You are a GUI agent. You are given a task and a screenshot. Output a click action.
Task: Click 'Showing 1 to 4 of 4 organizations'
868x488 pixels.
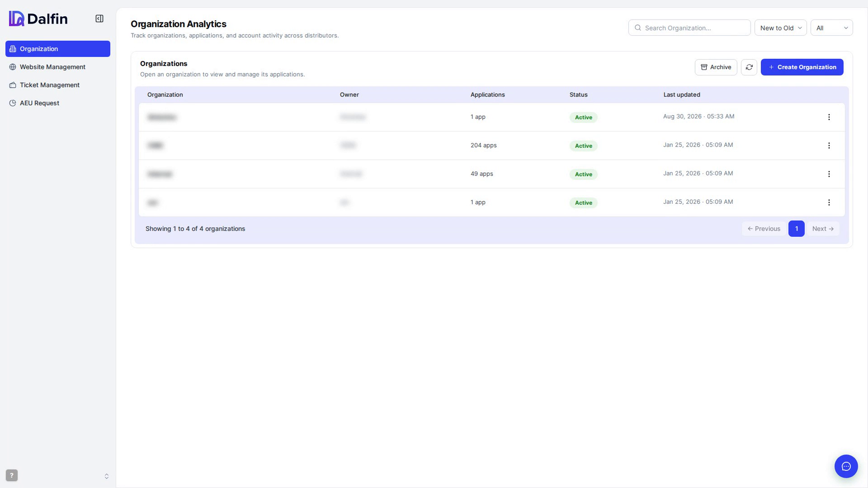click(195, 229)
